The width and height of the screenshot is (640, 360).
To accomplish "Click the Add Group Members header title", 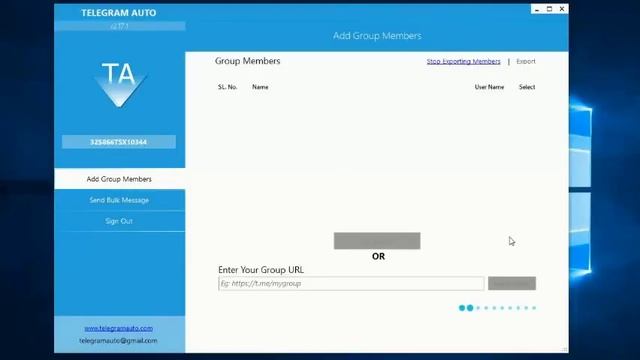I will tap(377, 36).
